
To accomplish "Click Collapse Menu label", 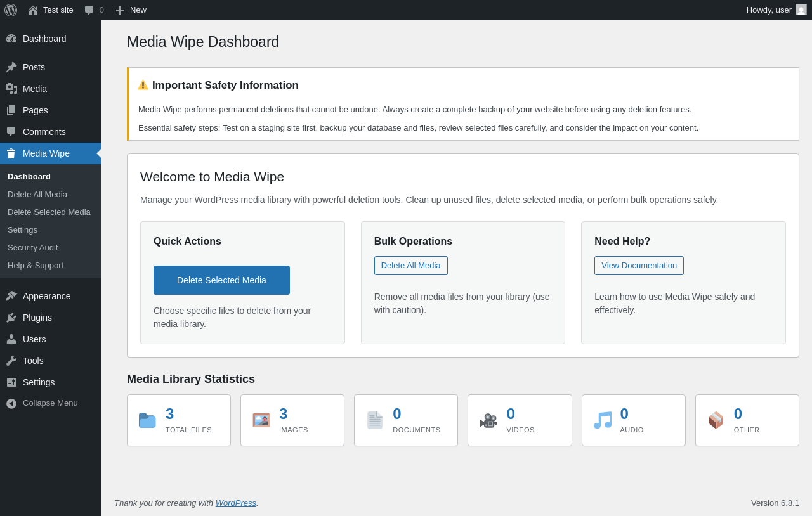I will pyautogui.click(x=50, y=403).
